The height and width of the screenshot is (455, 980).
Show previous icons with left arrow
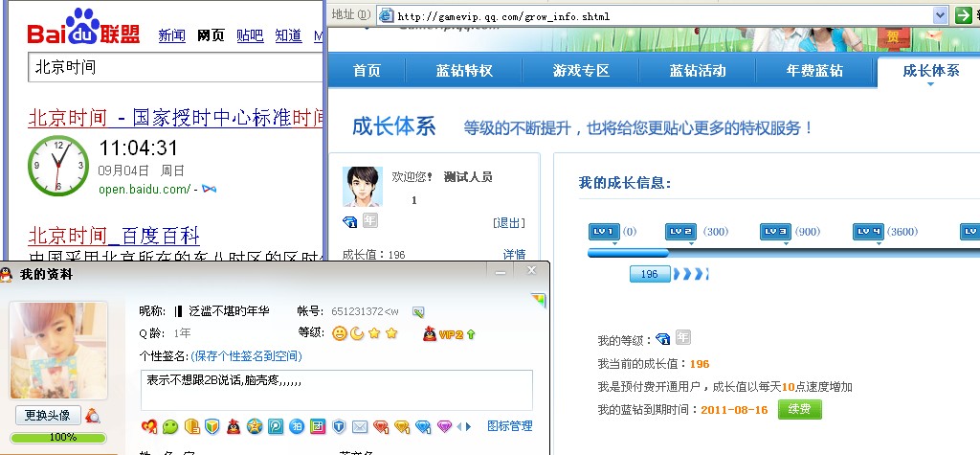click(459, 427)
